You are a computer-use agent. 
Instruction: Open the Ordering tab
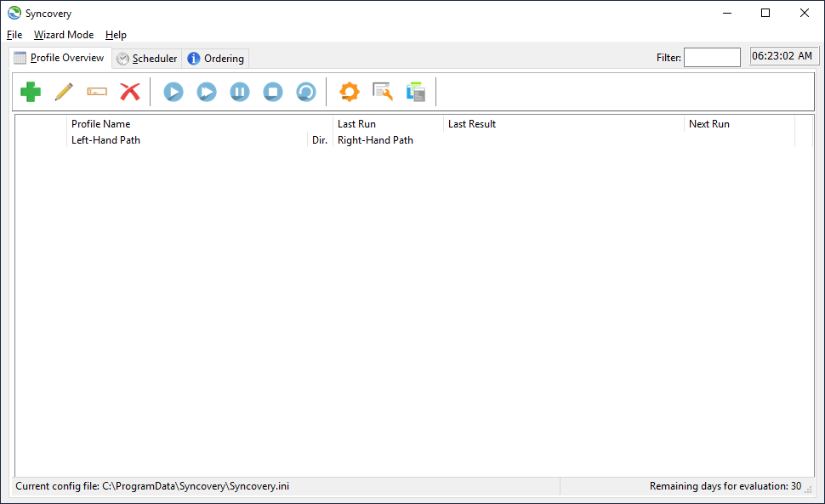215,58
